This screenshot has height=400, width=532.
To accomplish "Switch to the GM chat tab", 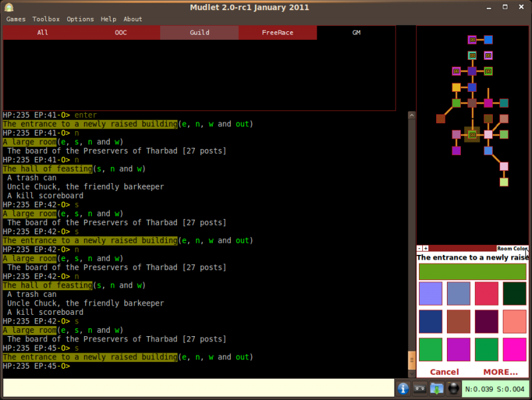I will [356, 33].
